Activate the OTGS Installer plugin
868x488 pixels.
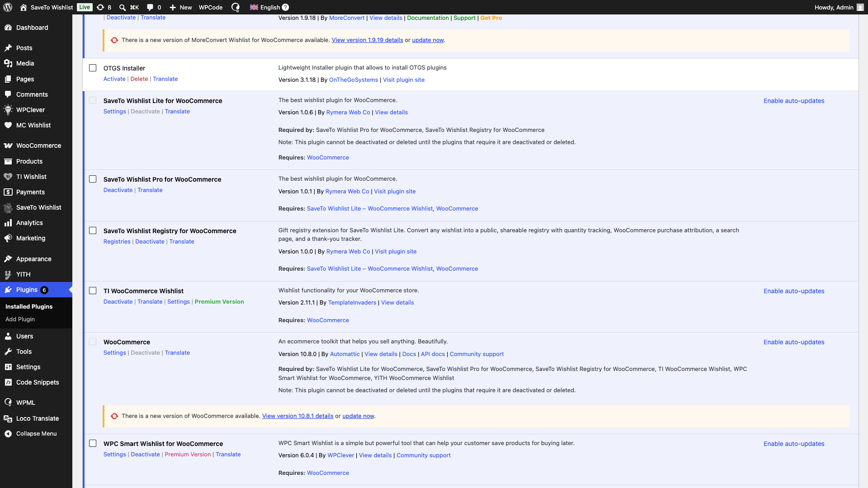(114, 79)
